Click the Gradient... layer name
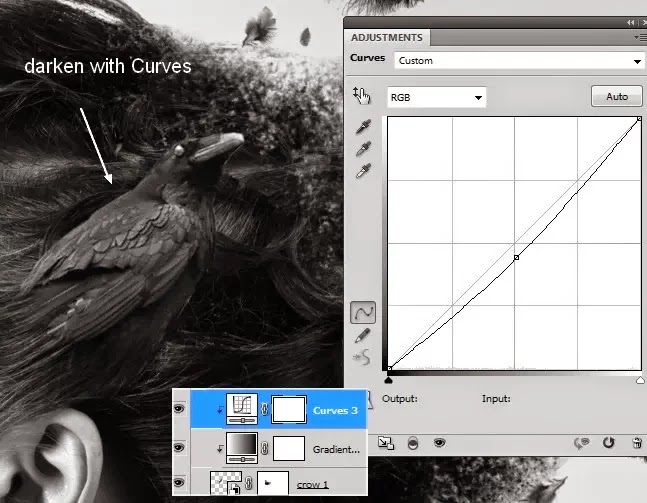Screen dimensions: 647x503 click(336, 449)
